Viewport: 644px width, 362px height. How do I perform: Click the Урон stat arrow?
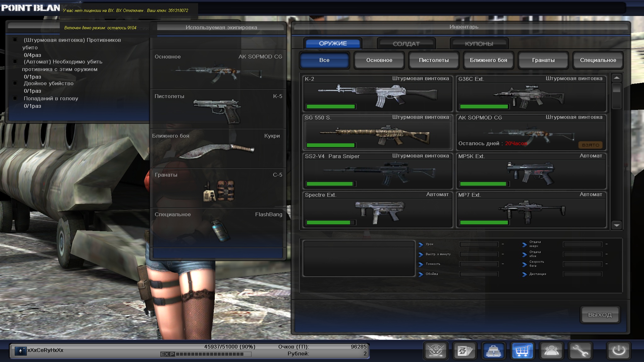(421, 244)
